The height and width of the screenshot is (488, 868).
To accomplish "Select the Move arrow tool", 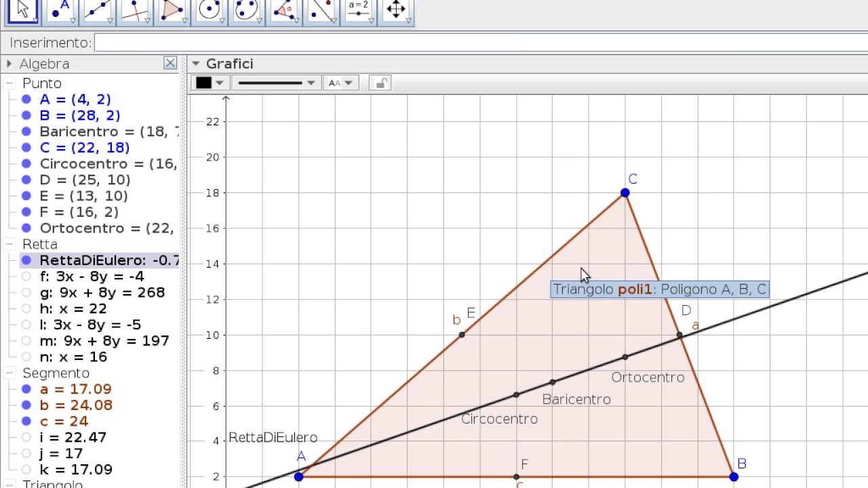I will [x=23, y=9].
